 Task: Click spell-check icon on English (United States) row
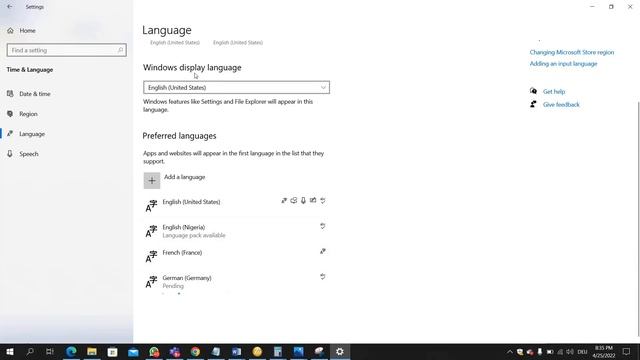[322, 200]
